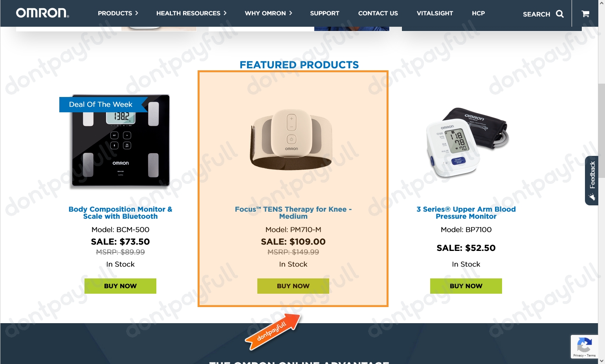Image resolution: width=605 pixels, height=364 pixels.
Task: Expand the Why Omron menu
Action: [268, 13]
